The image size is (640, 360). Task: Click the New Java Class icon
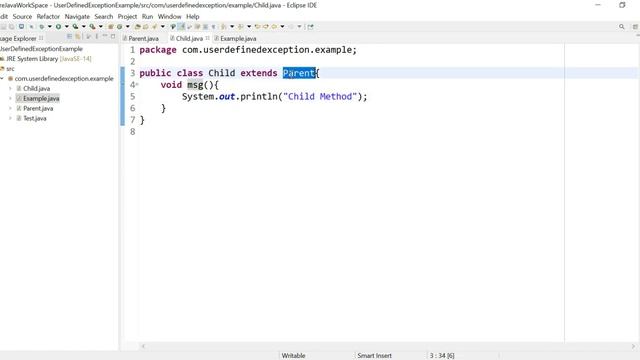coord(119,27)
